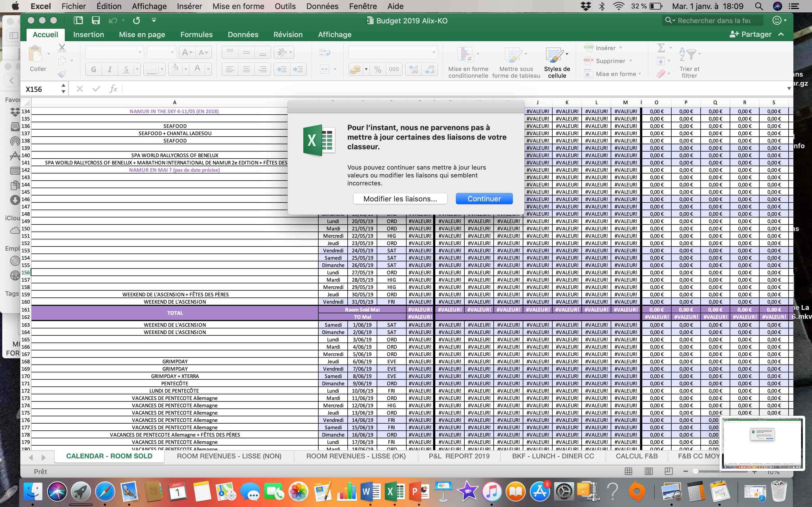The height and width of the screenshot is (507, 812).
Task: Open the Insérer dropdown arrow
Action: click(620, 48)
